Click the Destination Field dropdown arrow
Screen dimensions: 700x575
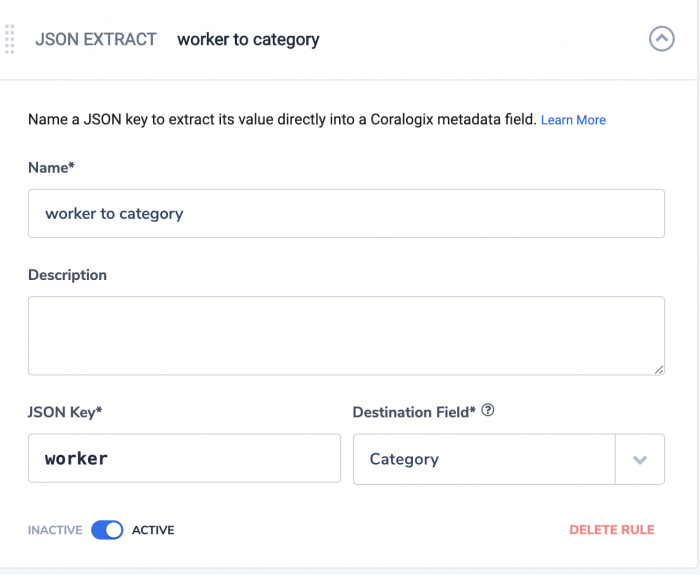click(640, 459)
